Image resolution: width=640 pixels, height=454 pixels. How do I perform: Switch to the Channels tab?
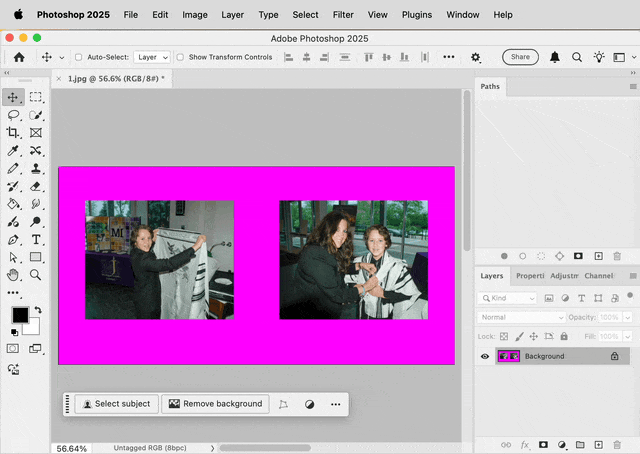[x=599, y=276]
